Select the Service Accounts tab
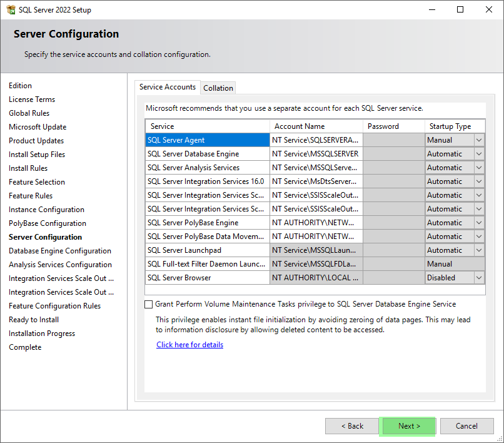This screenshot has height=443, width=504. click(167, 88)
